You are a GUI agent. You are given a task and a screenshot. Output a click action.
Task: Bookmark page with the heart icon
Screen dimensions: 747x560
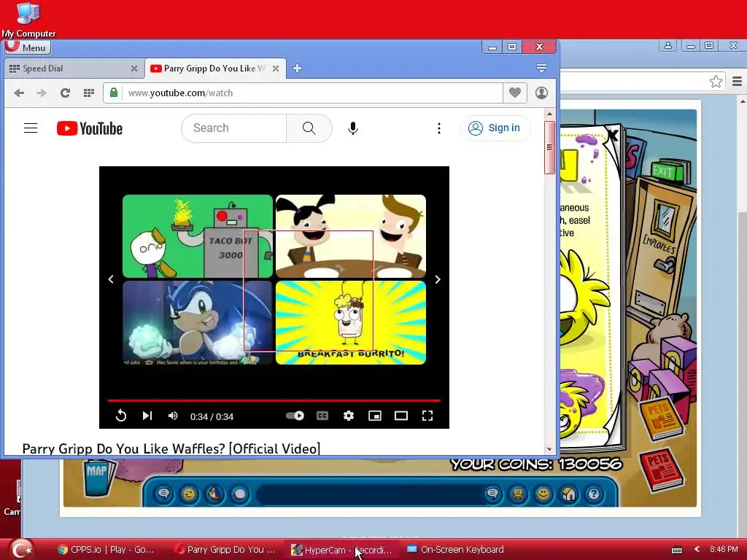tap(514, 93)
